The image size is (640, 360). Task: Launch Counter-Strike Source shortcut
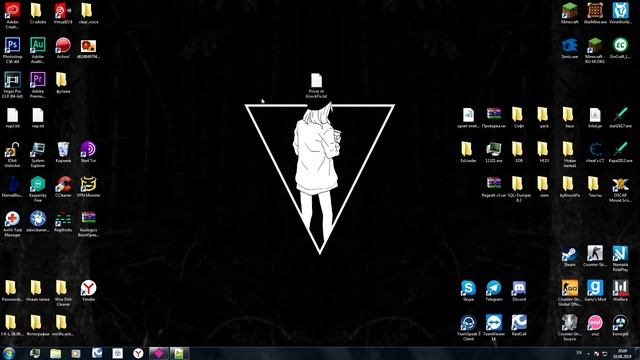pos(570,327)
